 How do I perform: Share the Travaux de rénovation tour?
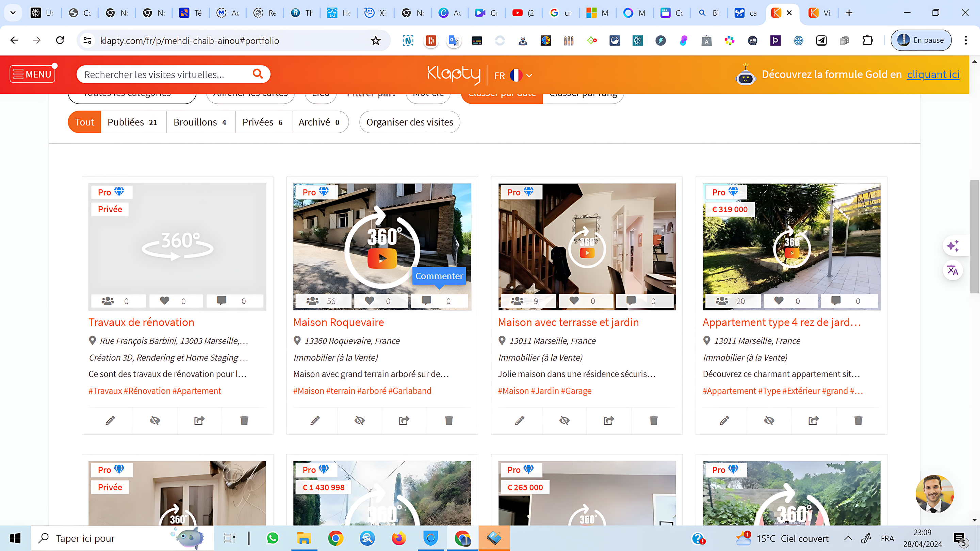point(199,420)
